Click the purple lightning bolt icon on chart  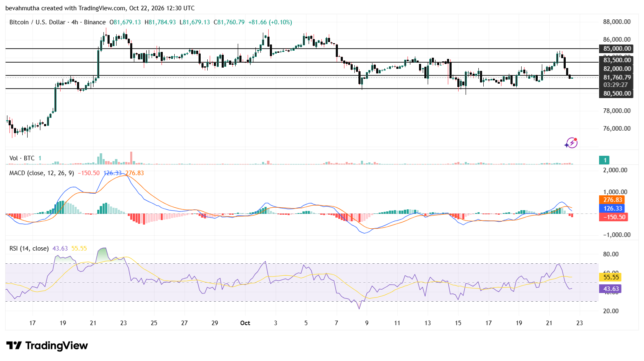click(x=571, y=143)
